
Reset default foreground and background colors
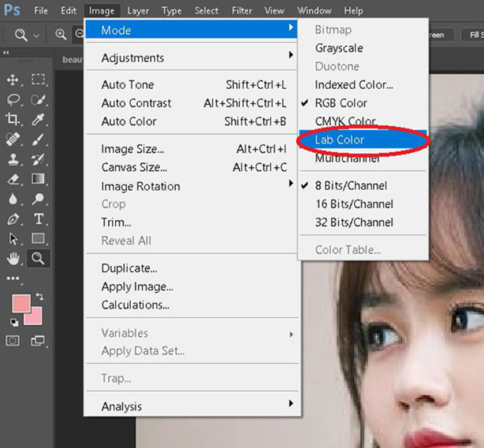click(x=14, y=322)
